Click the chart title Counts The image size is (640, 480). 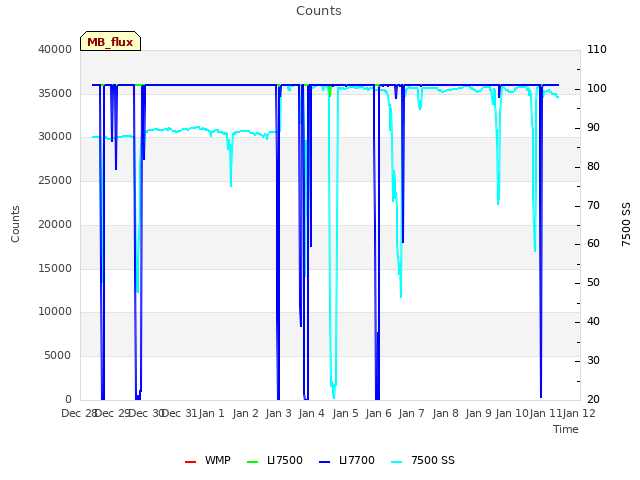[319, 11]
